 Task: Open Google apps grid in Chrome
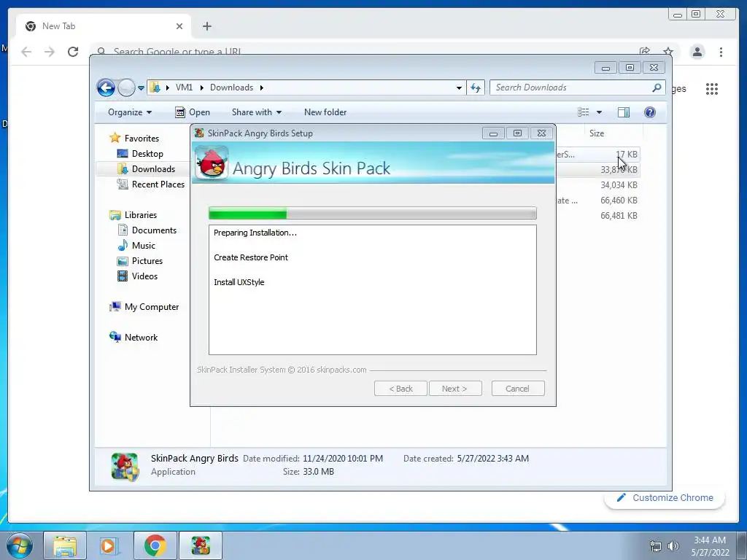pyautogui.click(x=712, y=88)
